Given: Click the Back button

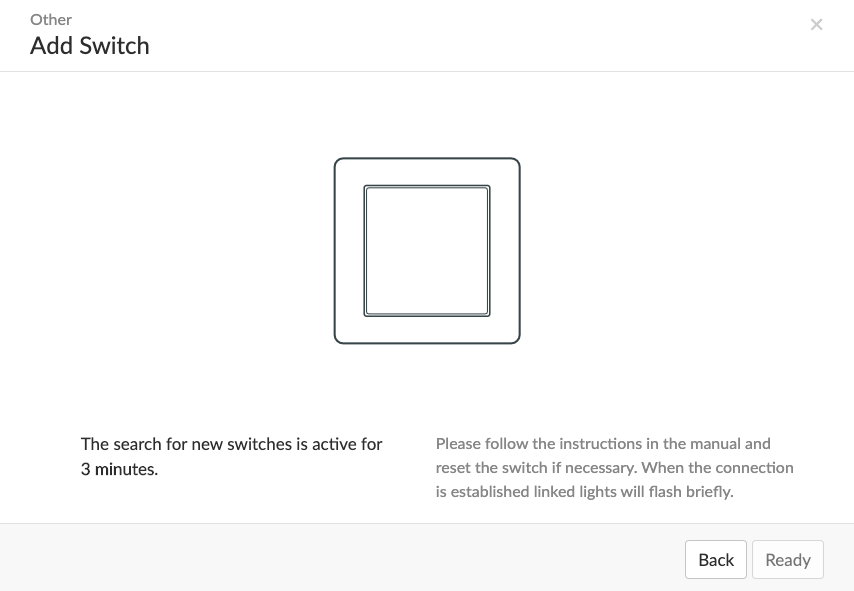Looking at the screenshot, I should tap(716, 559).
